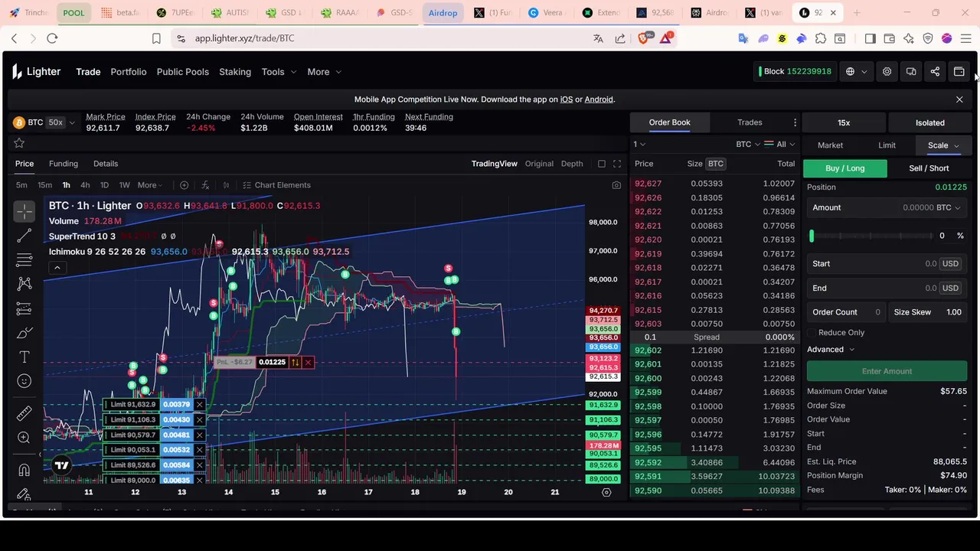
Task: Select the 15m timeframe
Action: [x=45, y=185]
